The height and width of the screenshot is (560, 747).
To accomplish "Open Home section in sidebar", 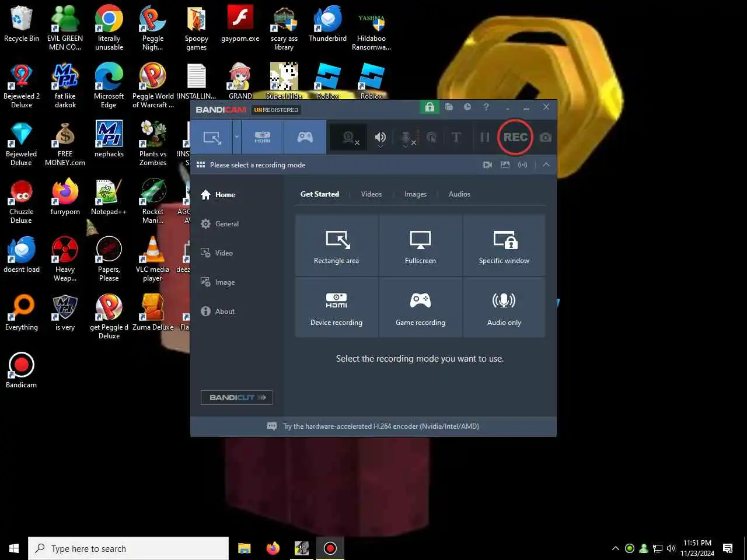I will coord(218,195).
